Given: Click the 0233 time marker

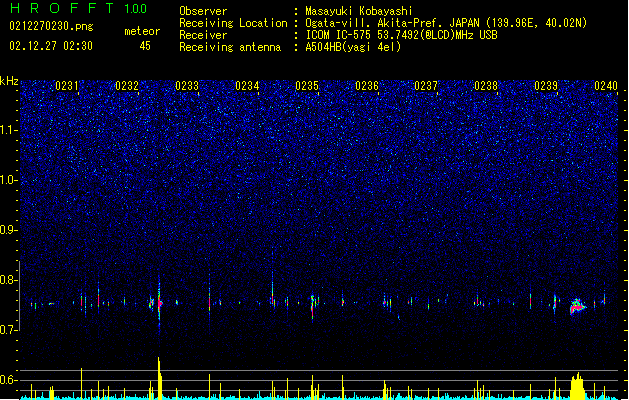Looking at the screenshot, I should 187,86.
